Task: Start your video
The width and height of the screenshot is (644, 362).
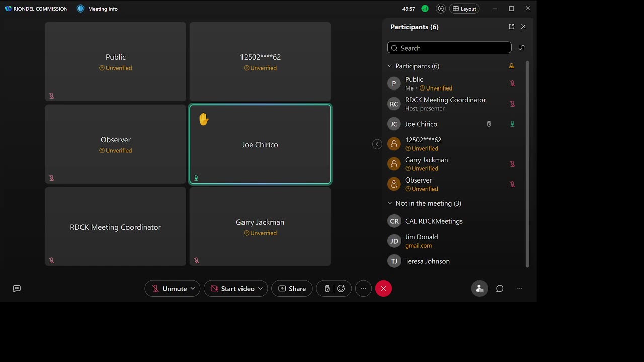Action: [232, 289]
